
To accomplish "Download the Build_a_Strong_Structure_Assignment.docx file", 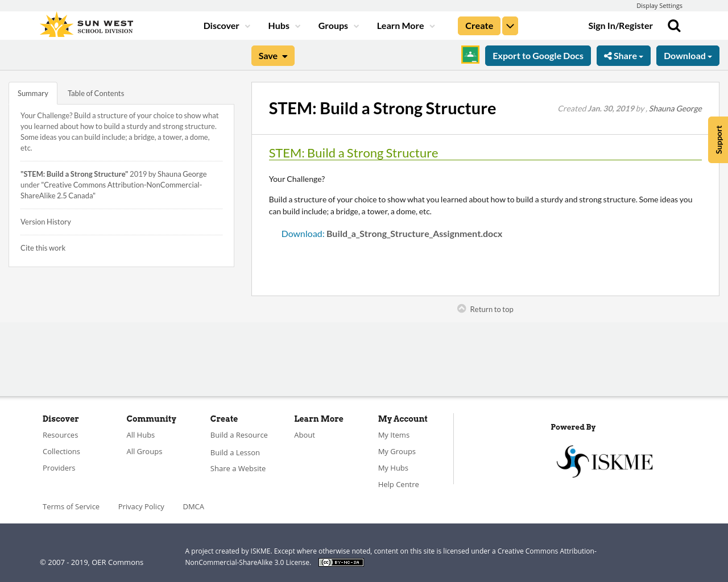I will point(391,232).
